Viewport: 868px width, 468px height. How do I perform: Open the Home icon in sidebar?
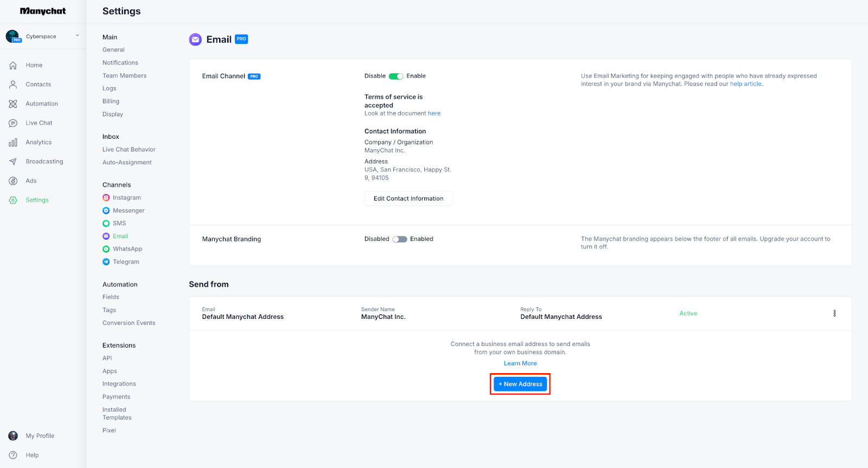[x=13, y=65]
